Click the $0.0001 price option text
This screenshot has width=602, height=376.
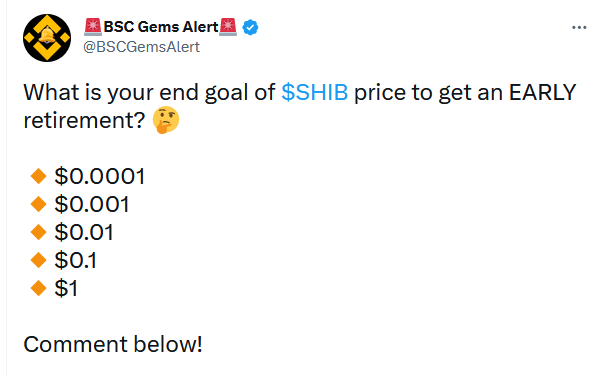click(x=100, y=176)
